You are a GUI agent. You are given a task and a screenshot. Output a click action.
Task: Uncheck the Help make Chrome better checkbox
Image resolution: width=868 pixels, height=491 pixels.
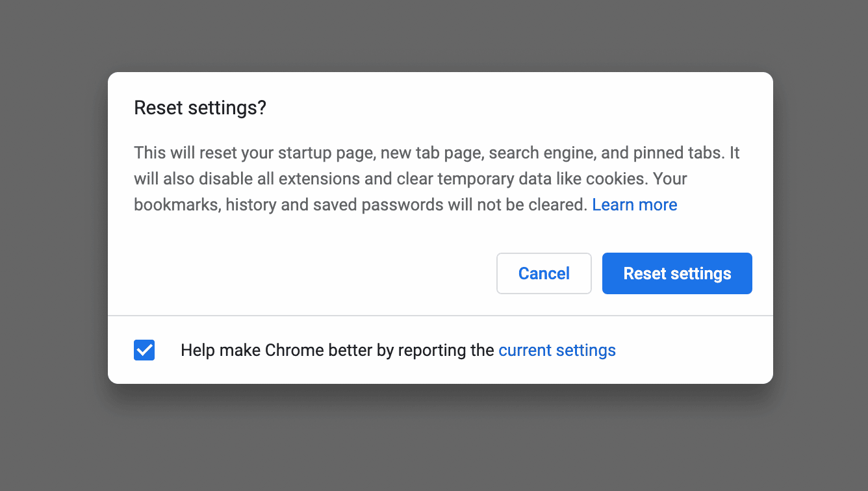tap(144, 350)
